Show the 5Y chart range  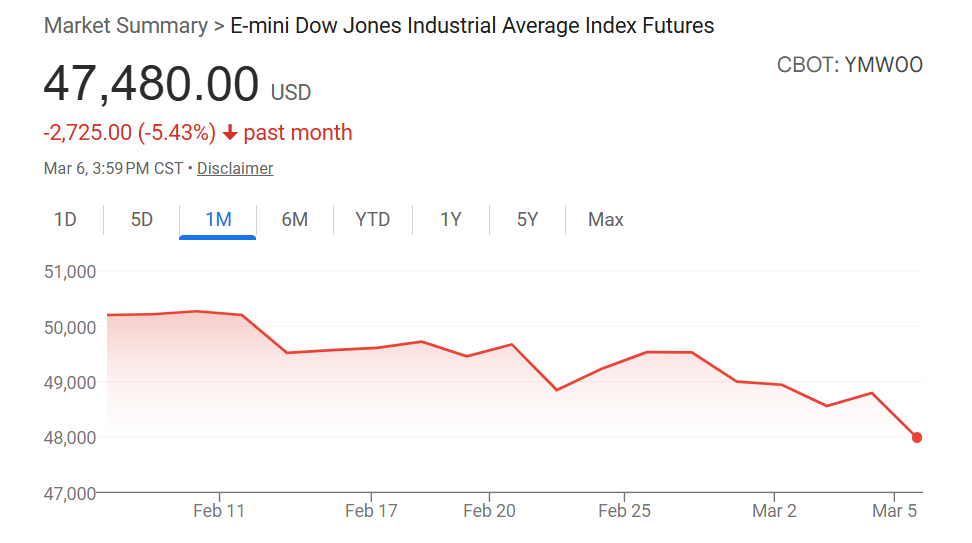pyautogui.click(x=527, y=220)
